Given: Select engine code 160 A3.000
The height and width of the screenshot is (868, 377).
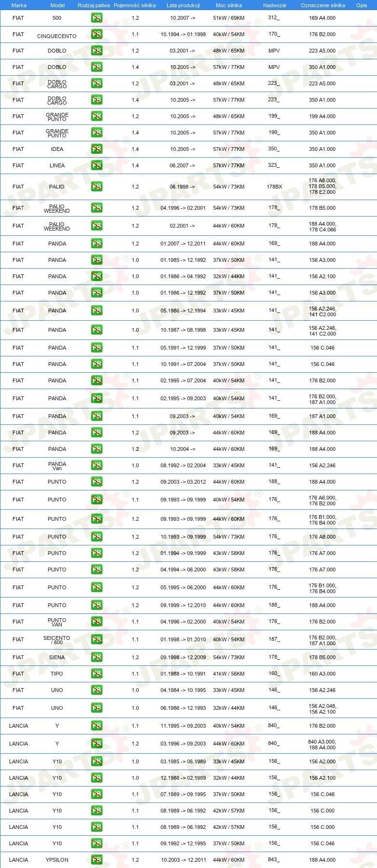Looking at the screenshot, I should (323, 674).
